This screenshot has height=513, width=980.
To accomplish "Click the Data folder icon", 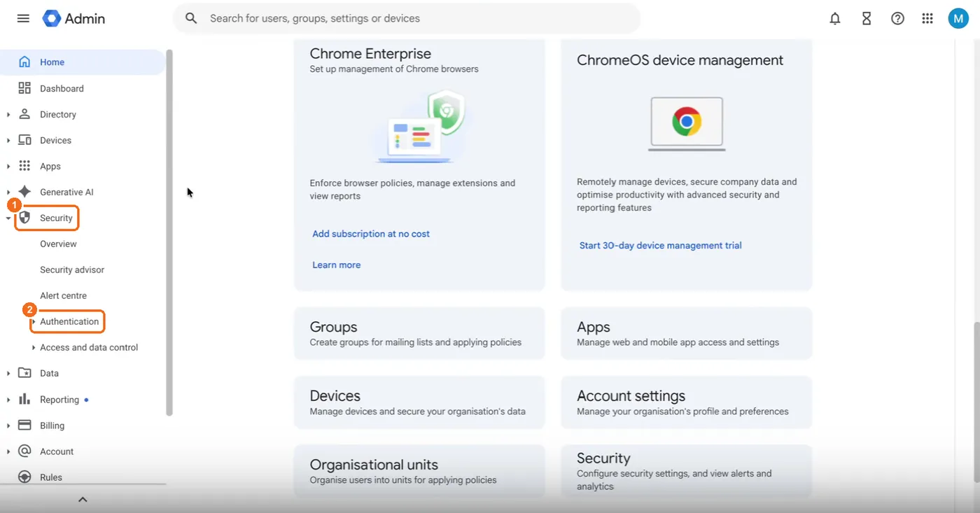I will pos(24,373).
